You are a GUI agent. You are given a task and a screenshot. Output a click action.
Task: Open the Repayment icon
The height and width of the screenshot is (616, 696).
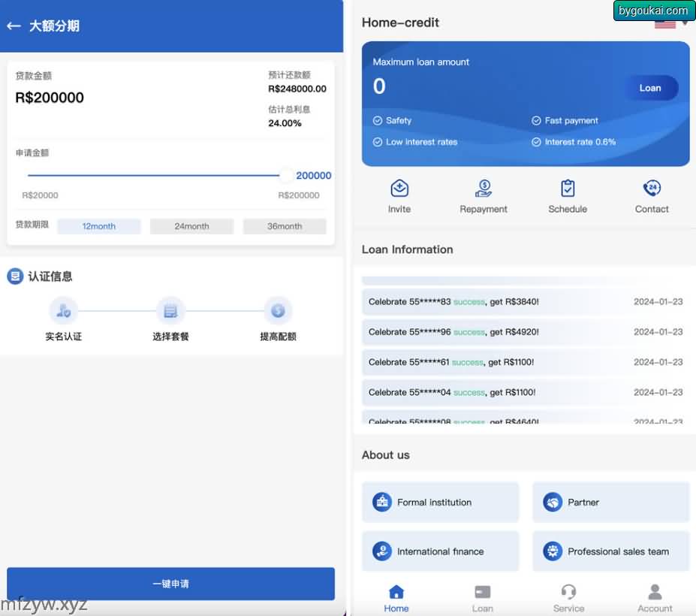coord(484,189)
